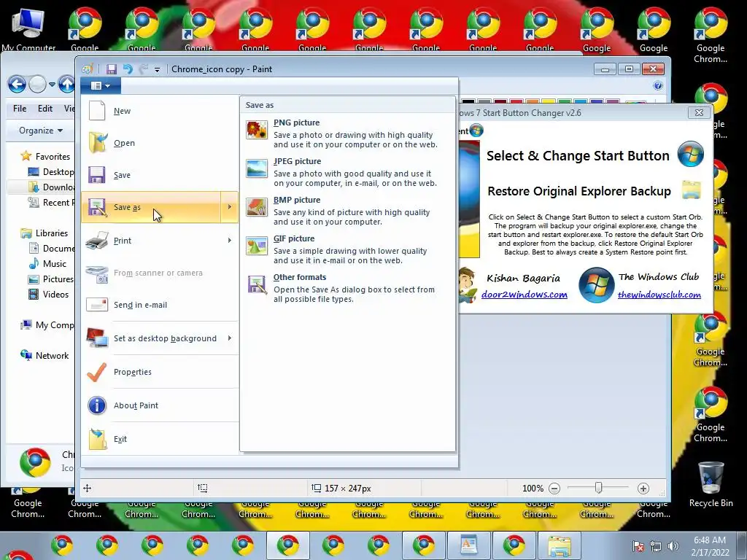
Task: Choose Save as in the Paint menu
Action: coord(151,207)
